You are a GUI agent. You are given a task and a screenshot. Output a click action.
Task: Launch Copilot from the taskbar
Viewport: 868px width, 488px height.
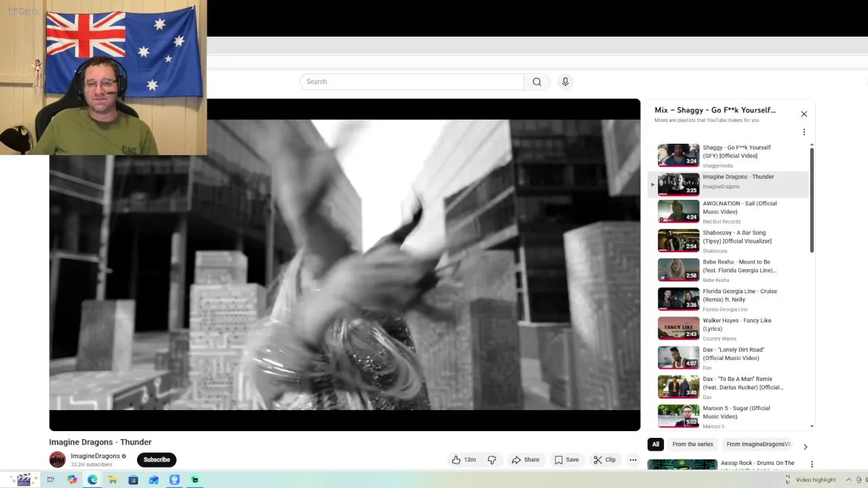point(72,480)
